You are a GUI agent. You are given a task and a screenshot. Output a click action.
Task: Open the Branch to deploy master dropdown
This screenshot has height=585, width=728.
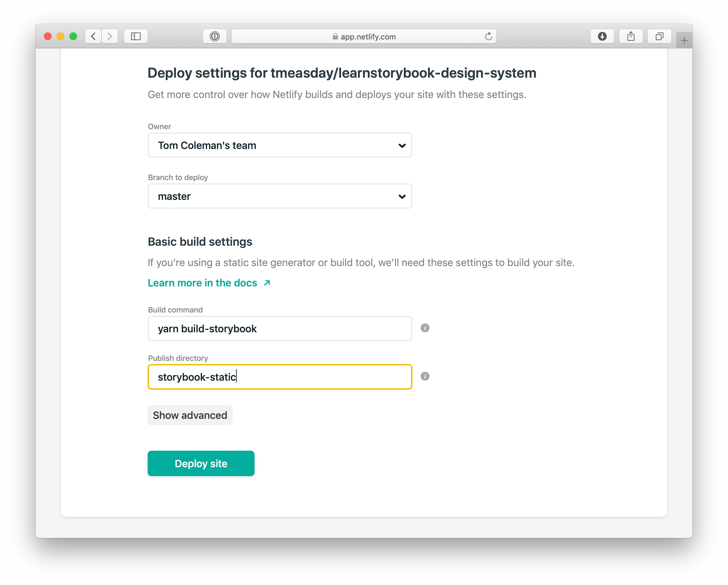tap(280, 196)
